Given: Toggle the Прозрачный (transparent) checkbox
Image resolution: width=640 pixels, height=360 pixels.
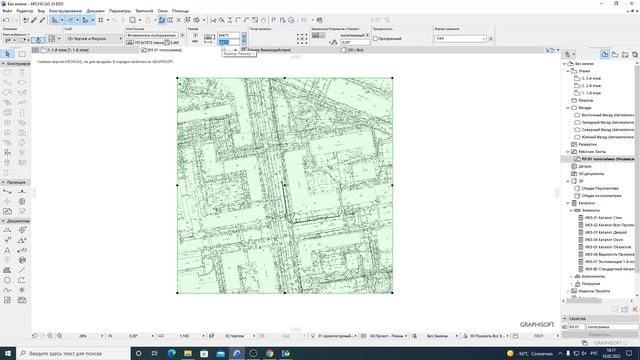Looking at the screenshot, I should [376, 38].
